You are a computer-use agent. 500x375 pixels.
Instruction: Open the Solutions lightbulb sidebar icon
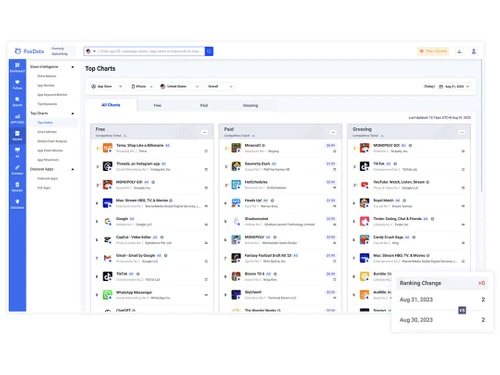coord(17,204)
